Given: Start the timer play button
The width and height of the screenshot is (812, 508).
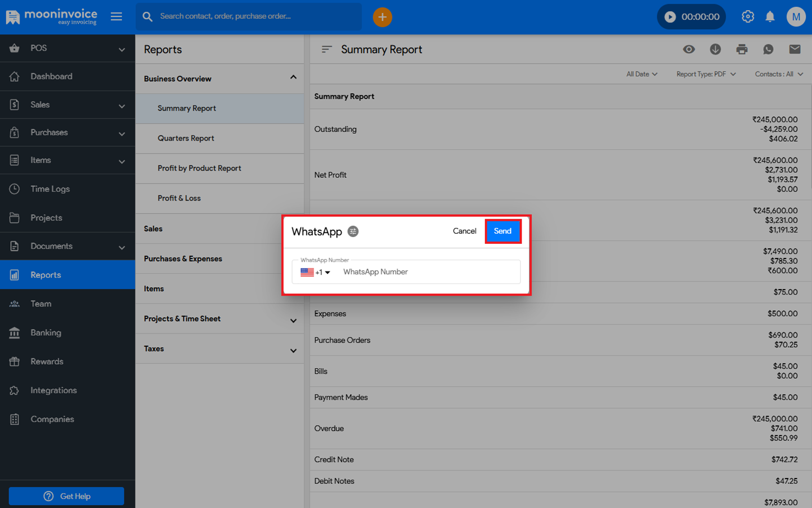Looking at the screenshot, I should point(670,17).
